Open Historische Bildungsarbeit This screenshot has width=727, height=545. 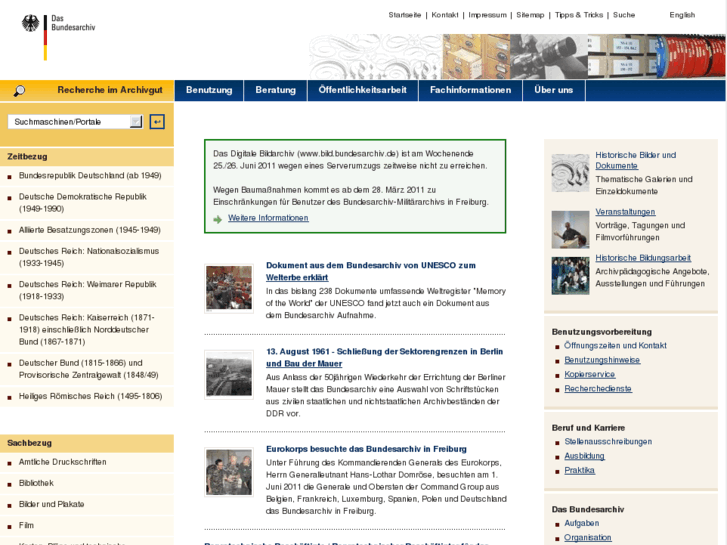click(x=643, y=258)
